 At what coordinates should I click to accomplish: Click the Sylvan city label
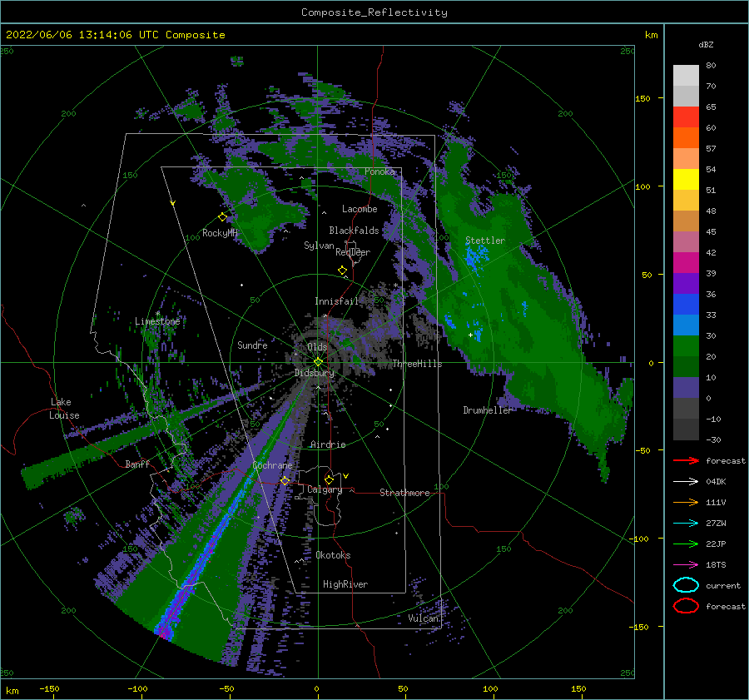(319, 246)
